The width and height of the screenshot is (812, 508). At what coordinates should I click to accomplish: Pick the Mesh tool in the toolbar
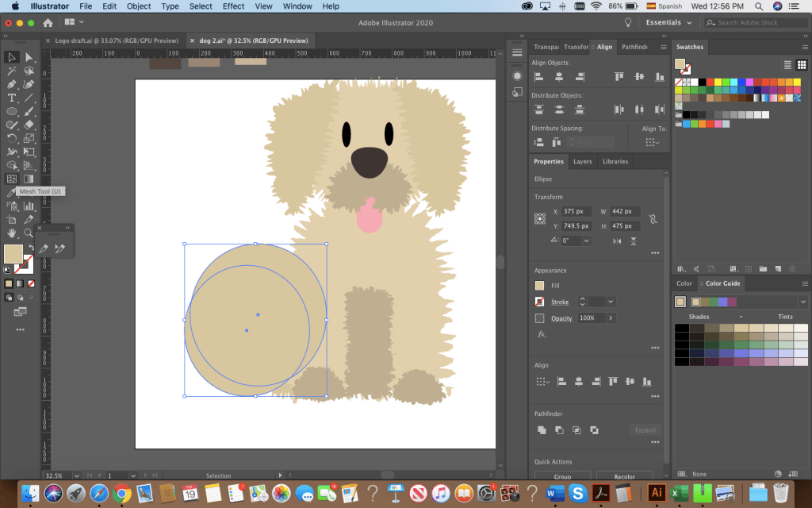click(12, 179)
